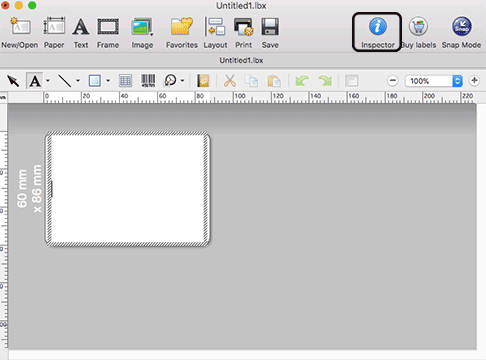Viewport: 486px width, 360px height.
Task: Open the Paper settings icon
Action: click(54, 27)
